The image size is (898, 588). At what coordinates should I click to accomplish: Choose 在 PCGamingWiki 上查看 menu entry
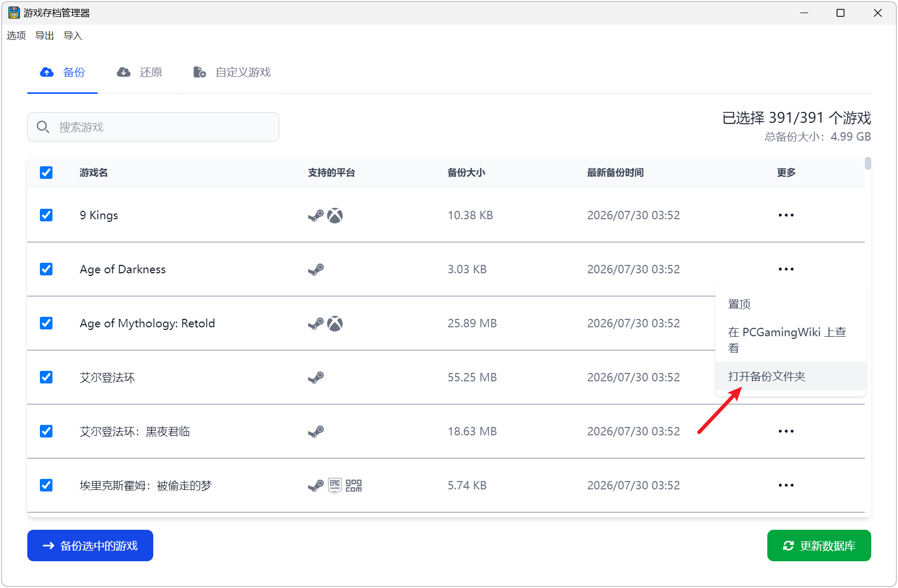(790, 340)
